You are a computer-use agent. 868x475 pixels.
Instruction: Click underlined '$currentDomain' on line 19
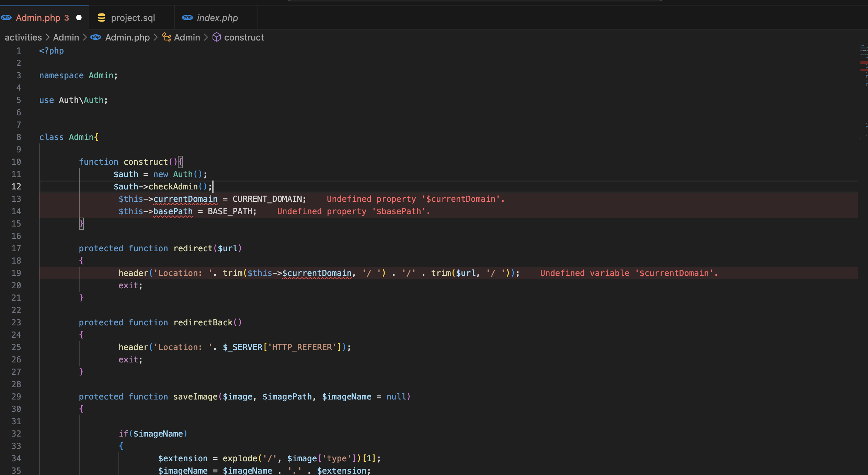coord(317,273)
